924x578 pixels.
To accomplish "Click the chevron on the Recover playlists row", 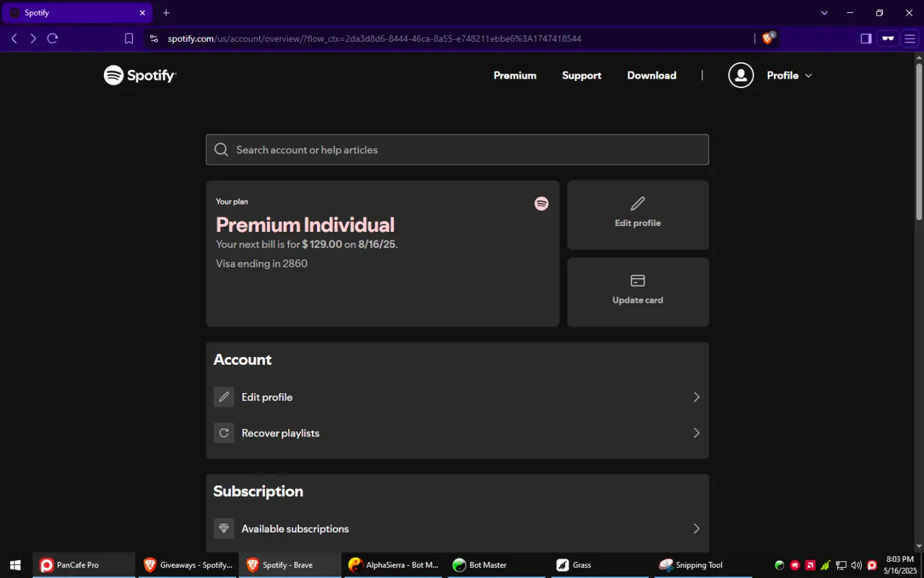I will click(697, 433).
